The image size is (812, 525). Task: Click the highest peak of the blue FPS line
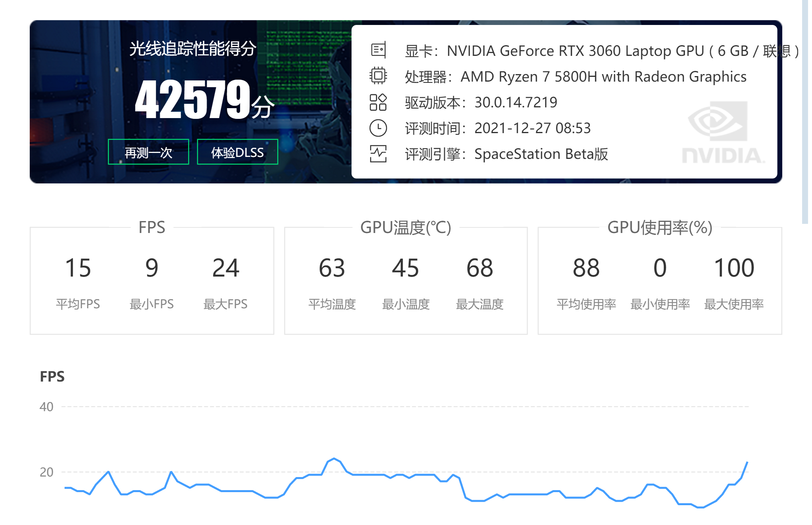click(334, 459)
